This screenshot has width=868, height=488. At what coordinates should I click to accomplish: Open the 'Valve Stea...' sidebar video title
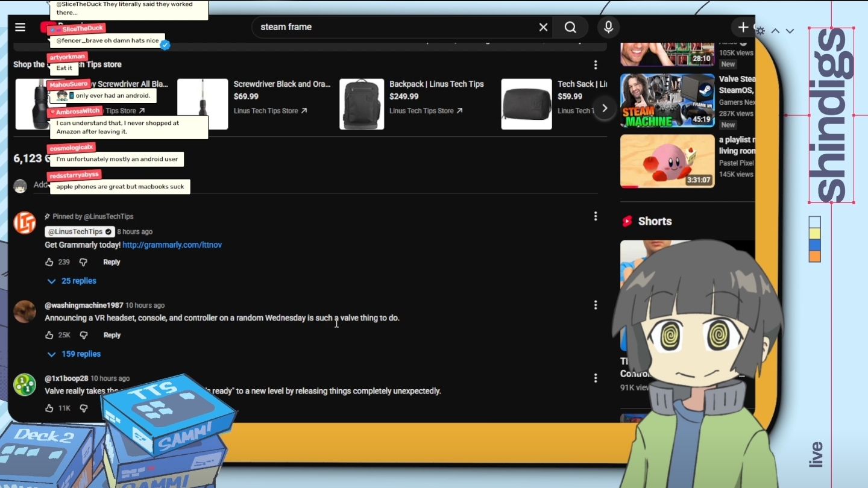[737, 84]
